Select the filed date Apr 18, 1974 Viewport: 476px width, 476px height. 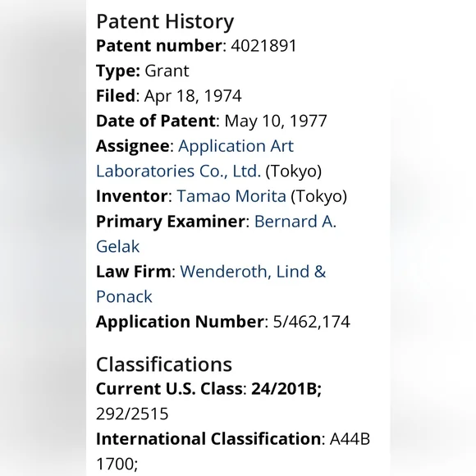point(193,96)
